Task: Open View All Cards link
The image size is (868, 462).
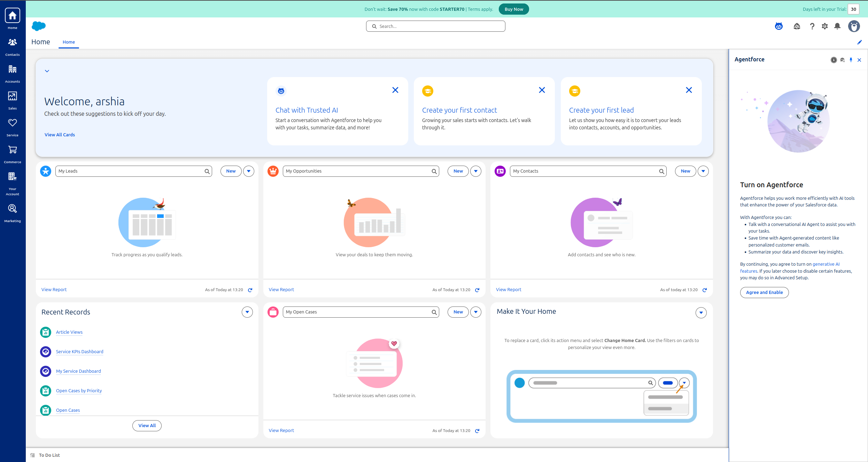Action: [60, 135]
